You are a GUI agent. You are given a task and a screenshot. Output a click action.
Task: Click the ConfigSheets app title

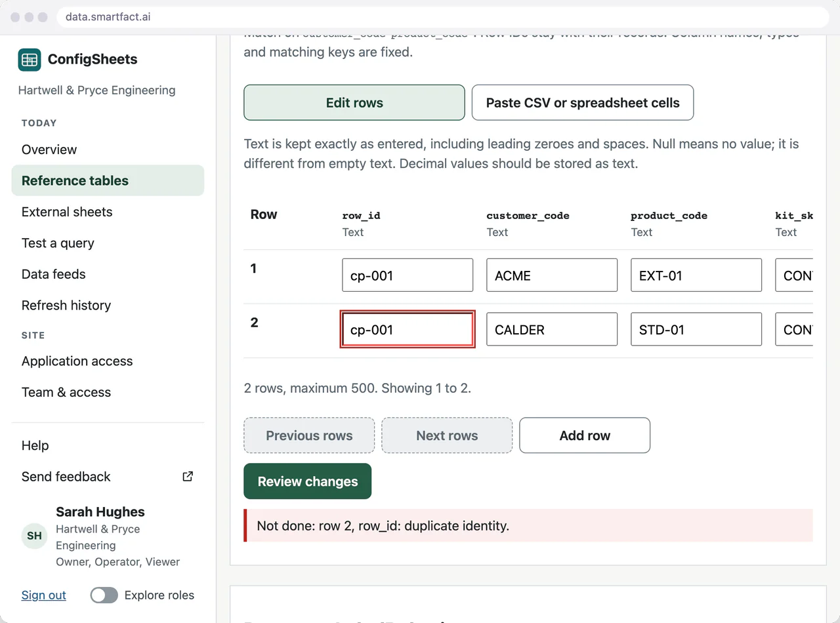click(93, 60)
